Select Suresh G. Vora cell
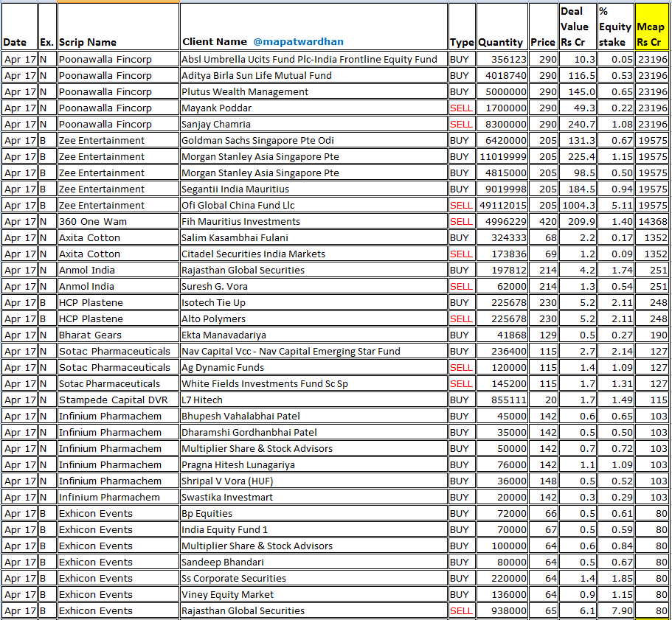Screen dimensions: 672x620 tap(314, 286)
